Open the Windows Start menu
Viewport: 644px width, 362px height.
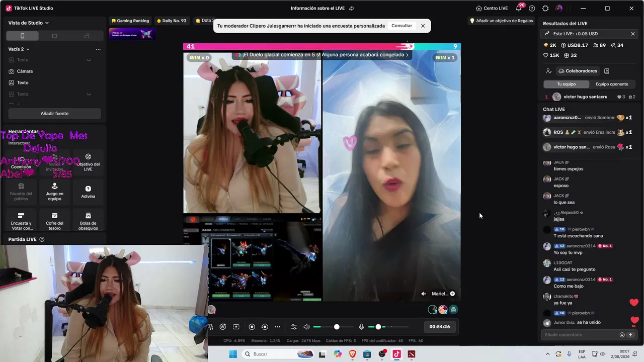click(233, 354)
